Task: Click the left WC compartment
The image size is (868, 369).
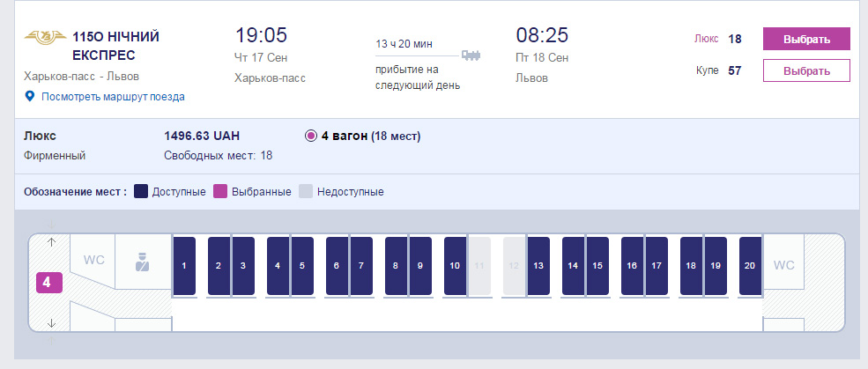Action: [x=93, y=261]
